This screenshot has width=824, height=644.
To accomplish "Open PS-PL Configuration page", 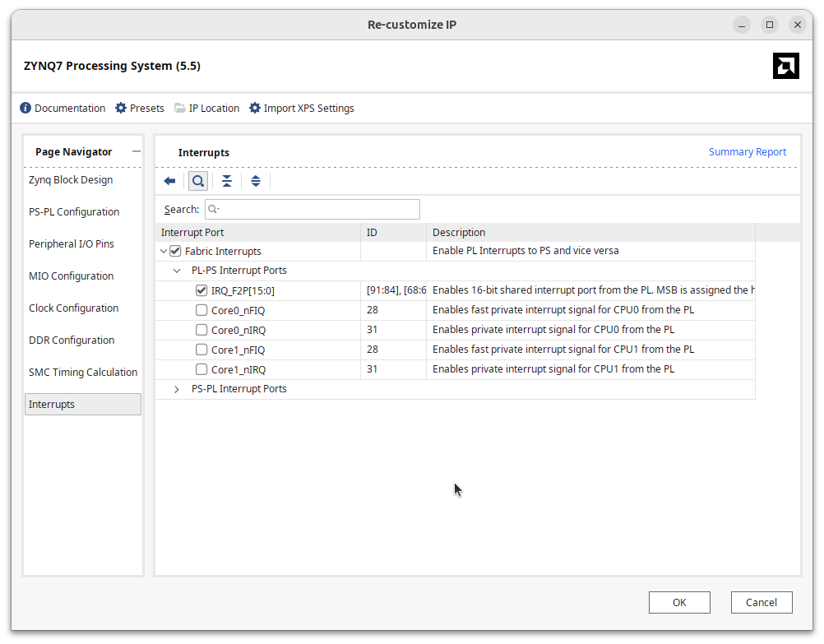I will click(74, 212).
